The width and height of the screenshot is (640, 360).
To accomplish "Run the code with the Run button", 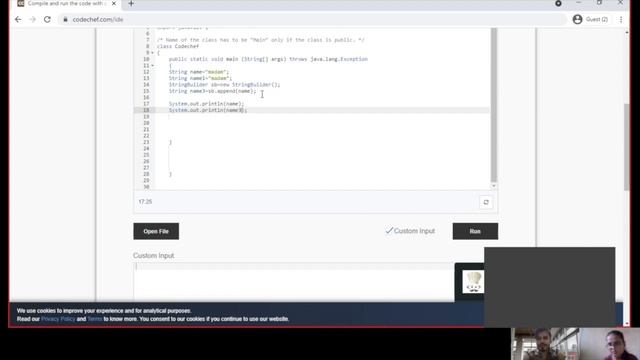I will (x=475, y=231).
